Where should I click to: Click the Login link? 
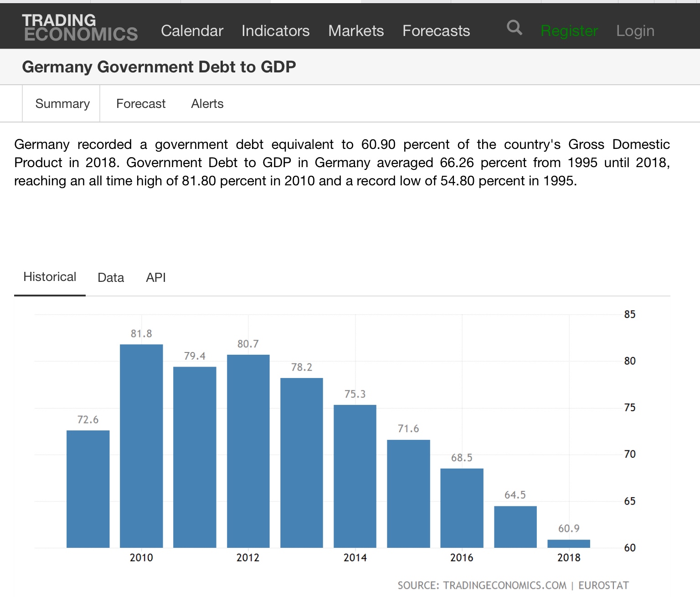click(635, 31)
